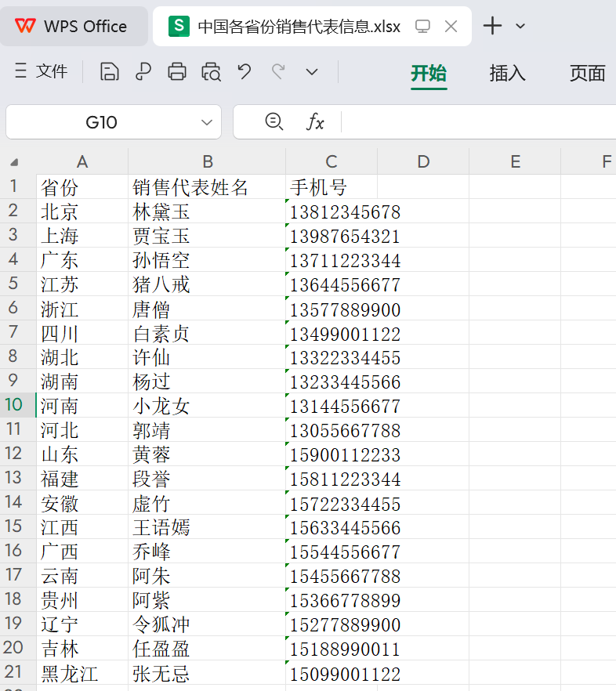Click the plus button to add new tab
This screenshot has height=691, width=616.
click(x=492, y=27)
